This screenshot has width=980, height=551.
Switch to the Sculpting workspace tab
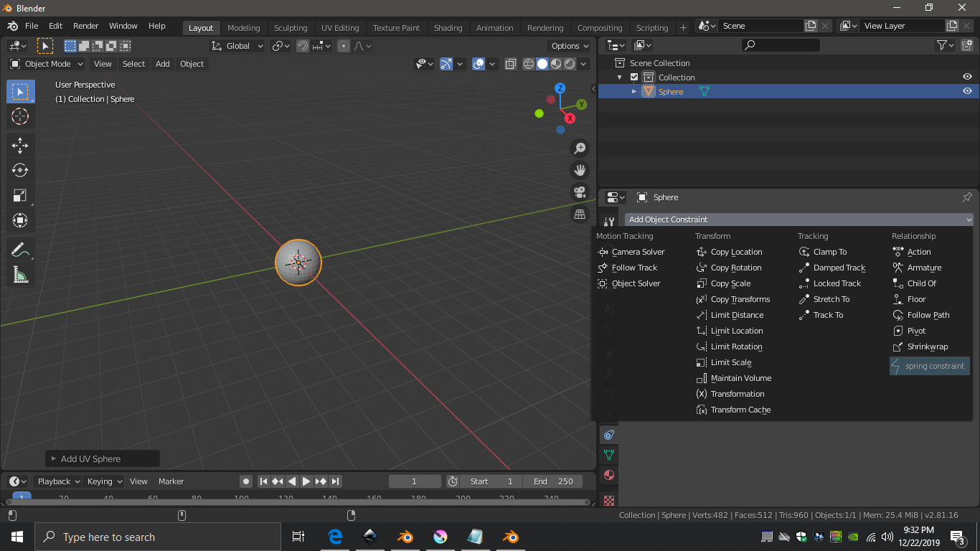tap(291, 28)
